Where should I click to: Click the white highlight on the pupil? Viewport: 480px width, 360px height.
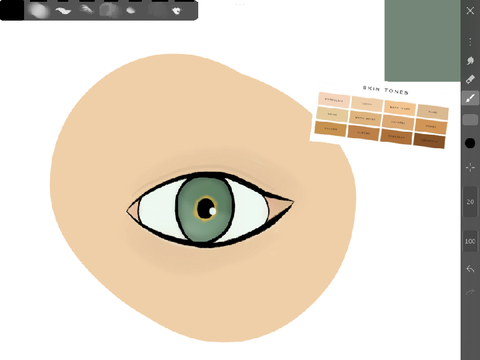[212, 211]
